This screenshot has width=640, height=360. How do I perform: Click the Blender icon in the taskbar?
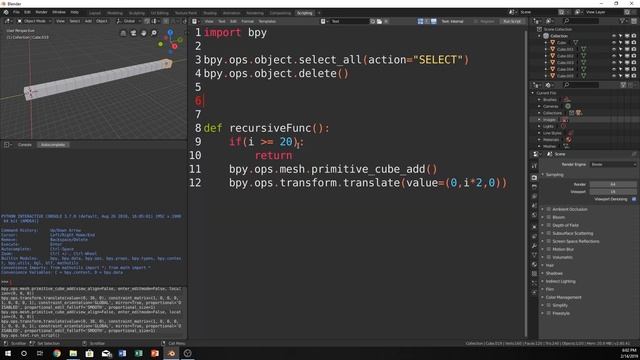(171, 353)
